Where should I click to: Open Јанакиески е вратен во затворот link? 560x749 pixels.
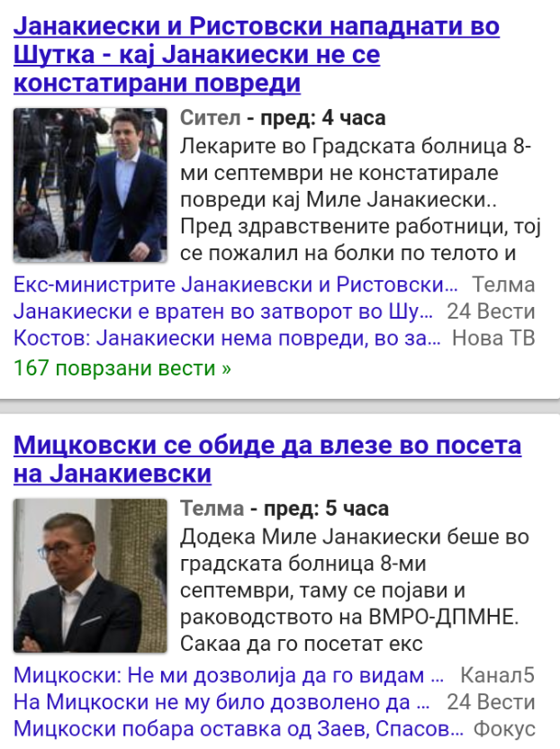pyautogui.click(x=223, y=311)
